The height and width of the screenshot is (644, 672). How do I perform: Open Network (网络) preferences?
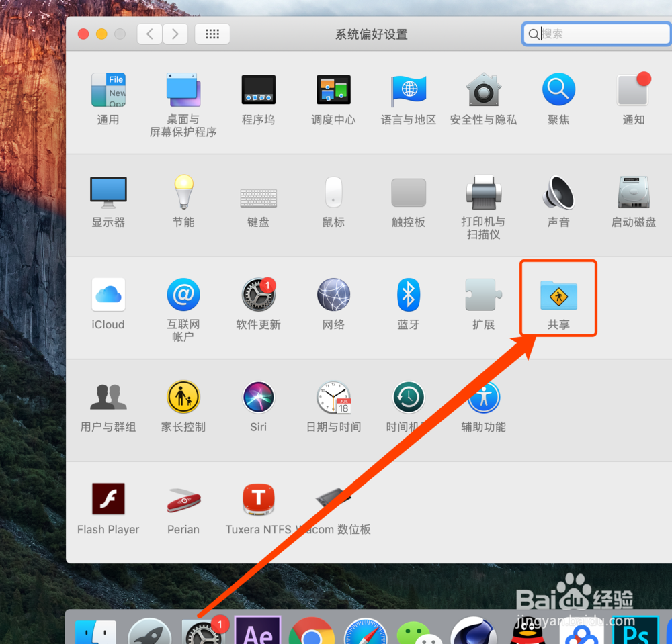coord(333,294)
